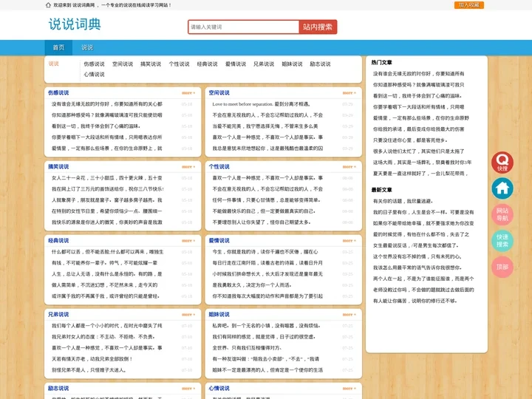Open '有人能让你痛苦,说明你的修行还不够' in 最新文章

click(415, 301)
